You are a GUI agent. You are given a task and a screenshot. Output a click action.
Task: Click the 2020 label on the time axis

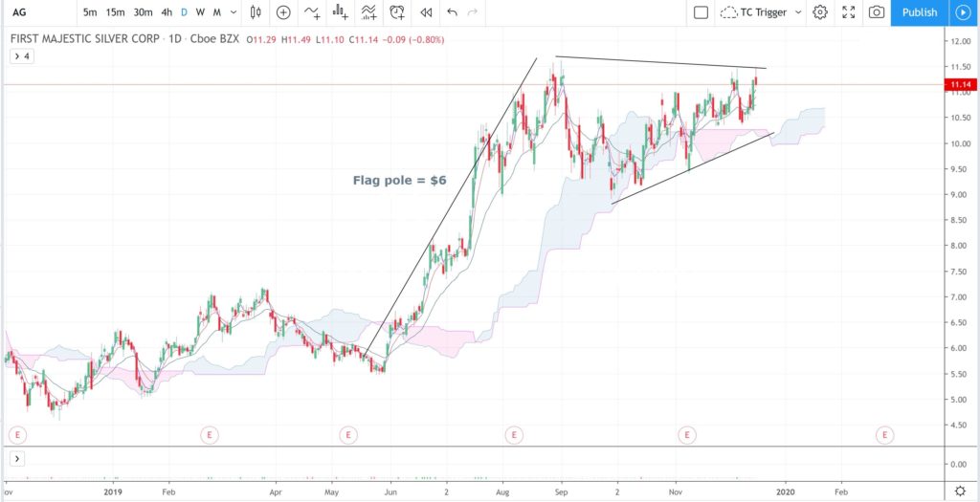click(x=785, y=491)
